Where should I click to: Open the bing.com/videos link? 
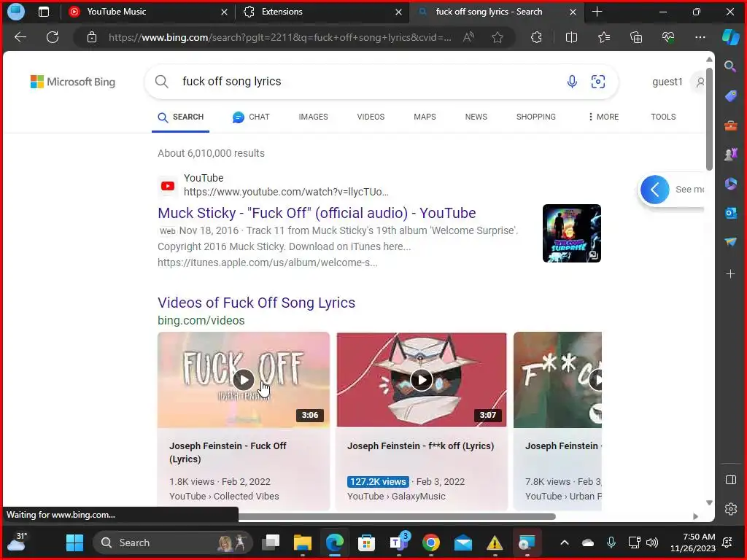pyautogui.click(x=201, y=321)
